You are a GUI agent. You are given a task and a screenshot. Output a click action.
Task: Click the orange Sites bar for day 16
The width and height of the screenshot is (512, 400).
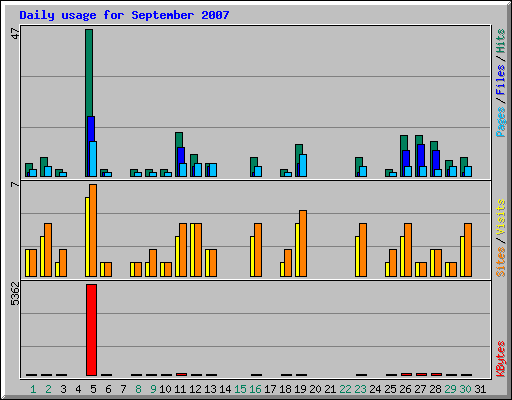[258, 250]
